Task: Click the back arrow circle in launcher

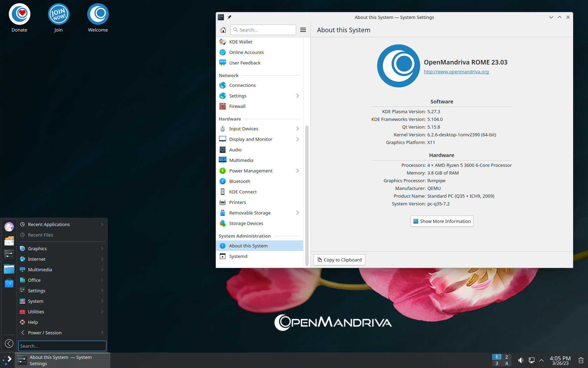Action: (x=9, y=343)
